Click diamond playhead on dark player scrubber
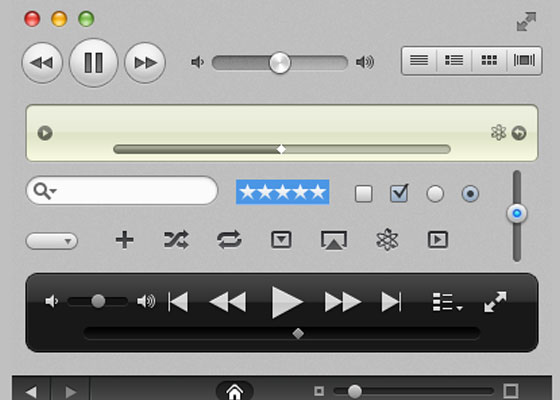The height and width of the screenshot is (400, 560). click(298, 334)
